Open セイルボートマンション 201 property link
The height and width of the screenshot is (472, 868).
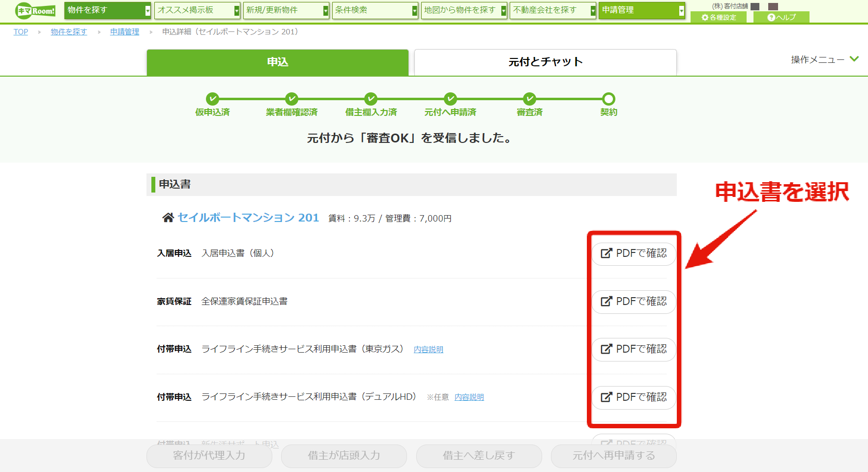point(248,218)
